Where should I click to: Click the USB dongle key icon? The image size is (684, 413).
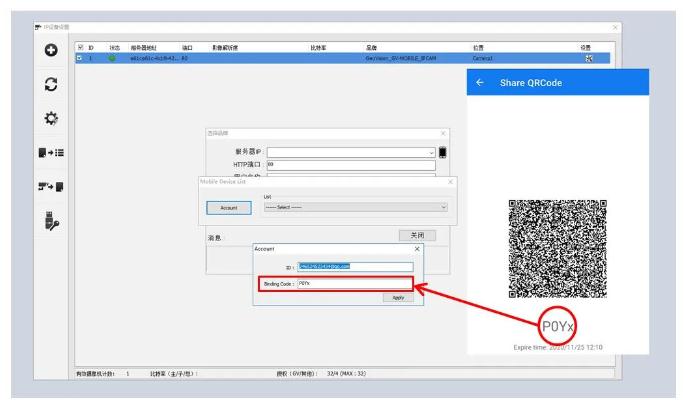tap(49, 222)
